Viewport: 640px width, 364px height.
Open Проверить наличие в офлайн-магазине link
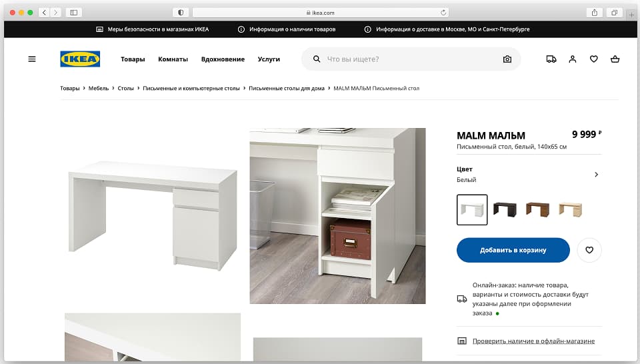[x=533, y=341]
